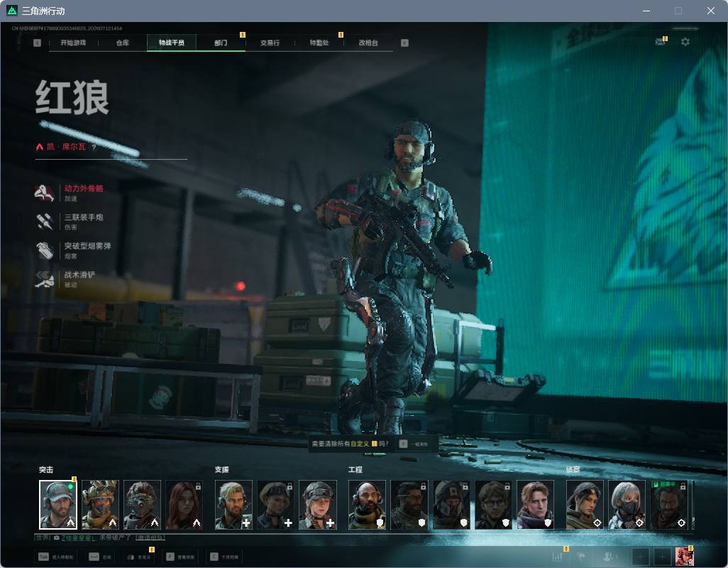
Task: Click the first empty squad slot plus
Action: click(x=641, y=557)
